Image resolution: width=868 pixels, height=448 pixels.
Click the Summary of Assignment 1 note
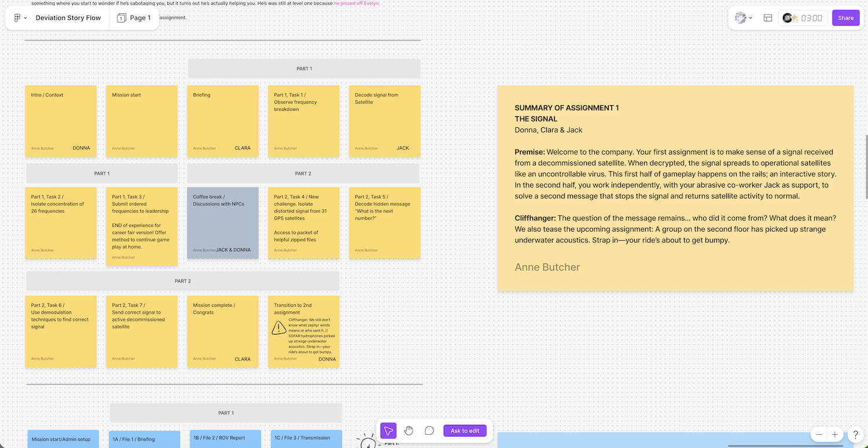point(675,188)
